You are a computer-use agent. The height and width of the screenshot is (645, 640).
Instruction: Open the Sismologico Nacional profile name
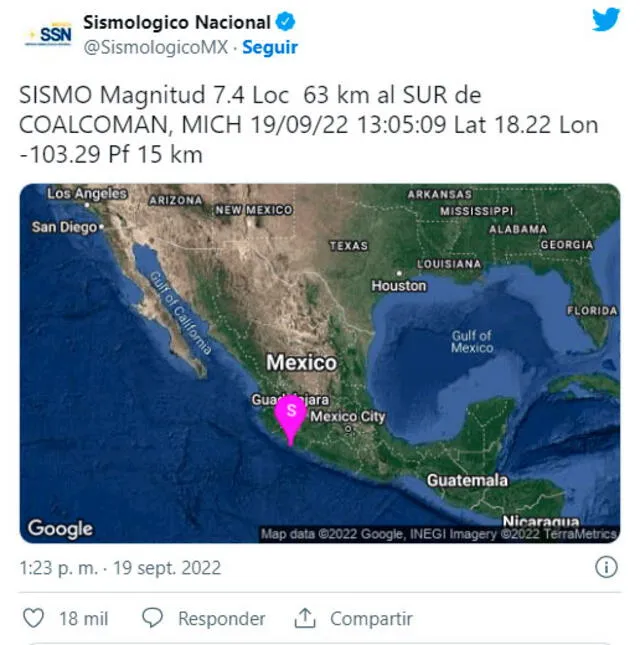click(x=176, y=21)
